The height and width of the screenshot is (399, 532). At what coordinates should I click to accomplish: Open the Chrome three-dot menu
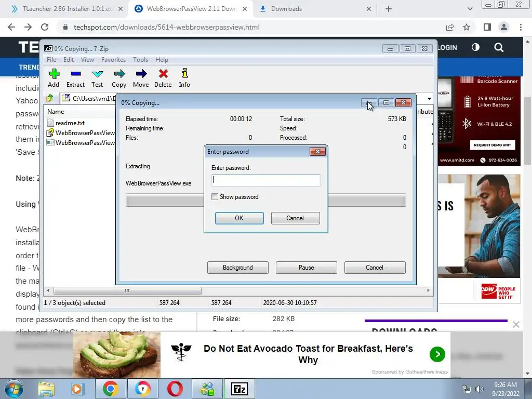click(521, 27)
